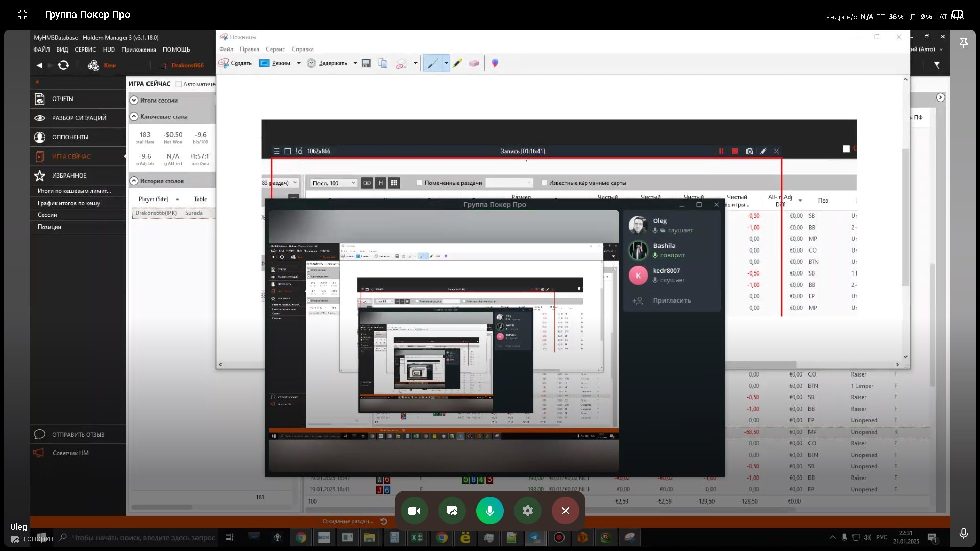Select the Pen tool in Ножницы
Screen dimensions: 980x551
432,63
